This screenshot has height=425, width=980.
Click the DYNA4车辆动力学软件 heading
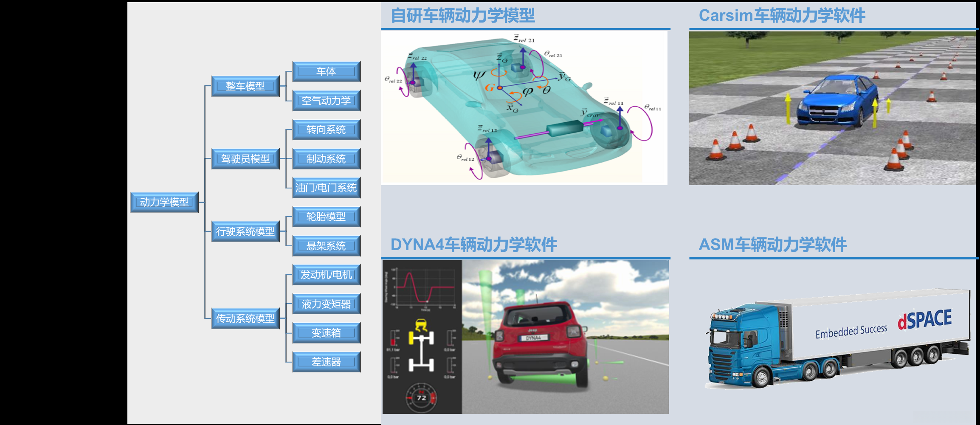pyautogui.click(x=473, y=245)
